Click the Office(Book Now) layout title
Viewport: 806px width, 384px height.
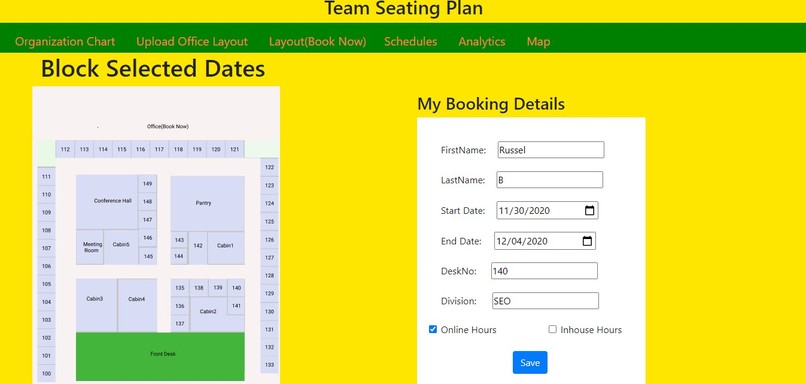pyautogui.click(x=168, y=126)
